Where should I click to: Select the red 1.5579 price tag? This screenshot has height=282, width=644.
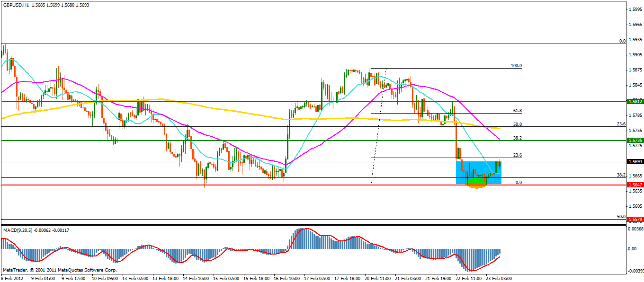click(635, 220)
